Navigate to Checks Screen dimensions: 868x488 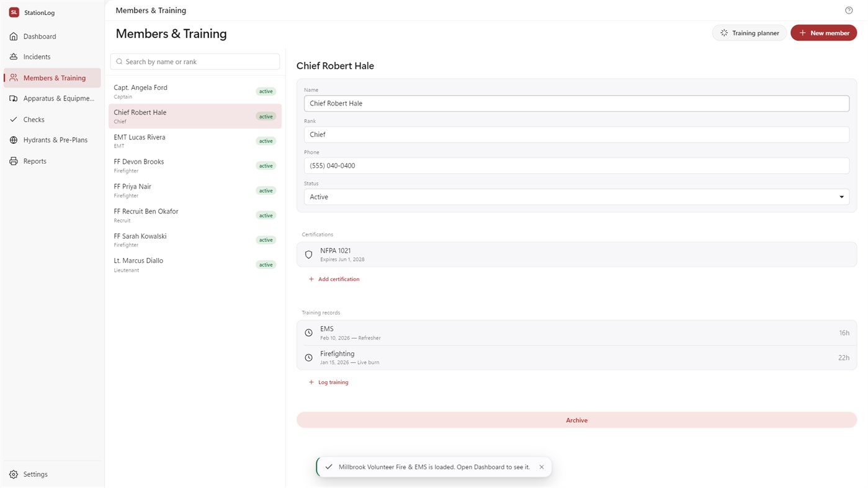click(x=52, y=120)
